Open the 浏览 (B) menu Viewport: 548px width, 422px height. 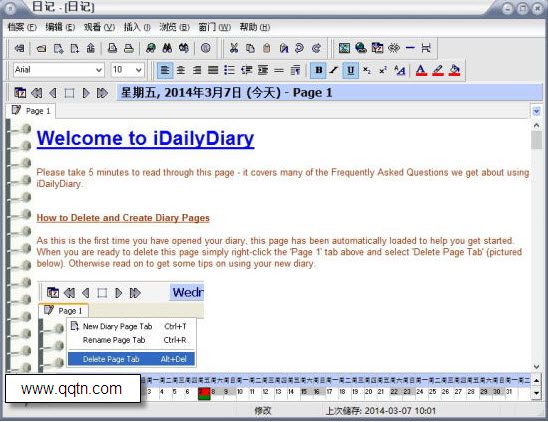pos(174,27)
